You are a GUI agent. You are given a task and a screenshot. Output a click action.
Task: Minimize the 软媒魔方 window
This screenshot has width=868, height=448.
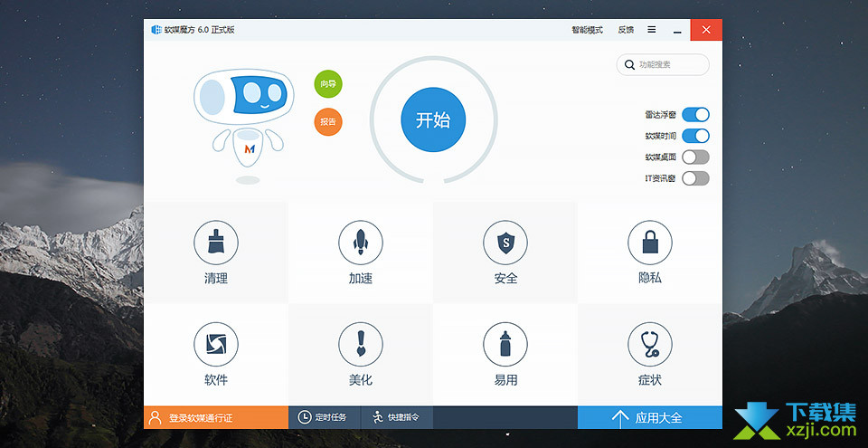(677, 30)
